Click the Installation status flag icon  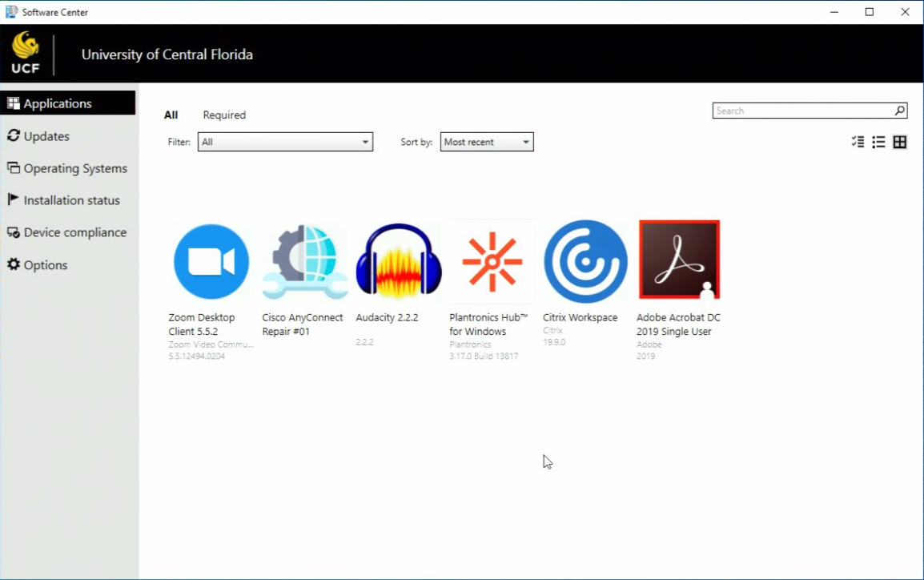(13, 199)
